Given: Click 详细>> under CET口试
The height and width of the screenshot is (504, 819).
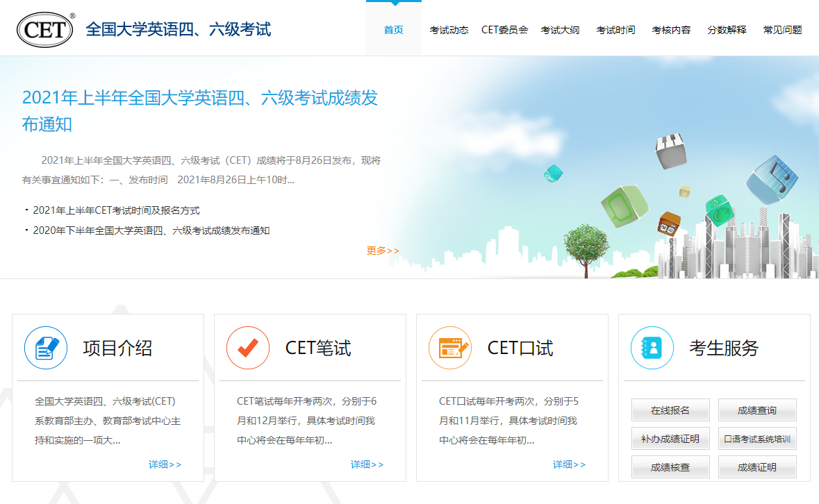Looking at the screenshot, I should pyautogui.click(x=570, y=464).
